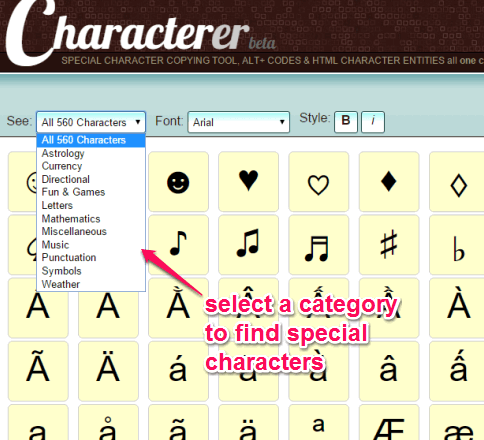Choose the capital Æ ligature character
Screen dimensions: 484x440
tap(389, 422)
